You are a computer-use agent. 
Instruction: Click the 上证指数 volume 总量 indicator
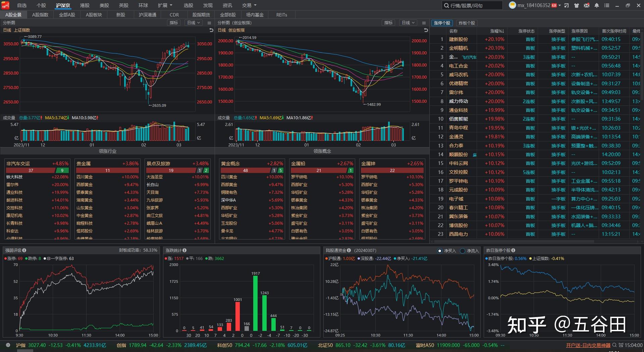coord(31,118)
